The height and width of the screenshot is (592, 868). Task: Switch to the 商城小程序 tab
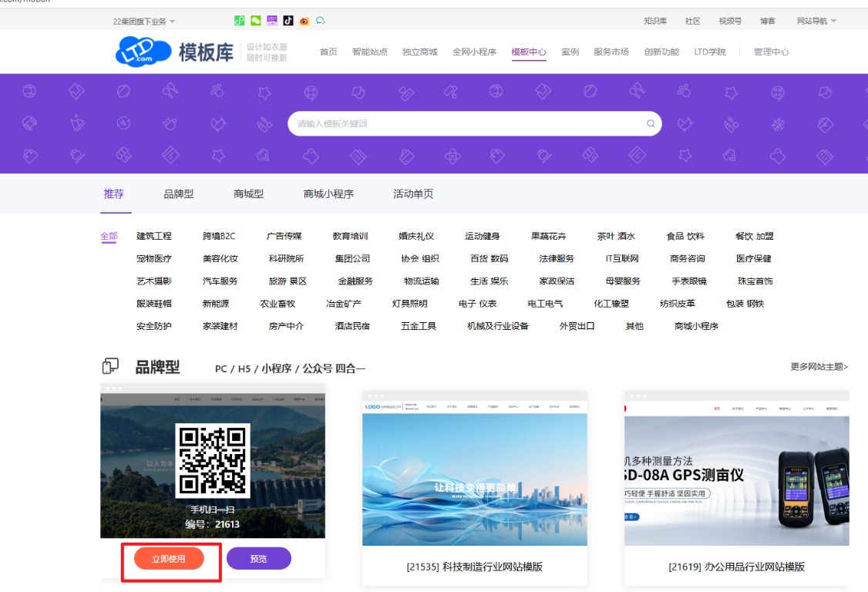coord(328,193)
